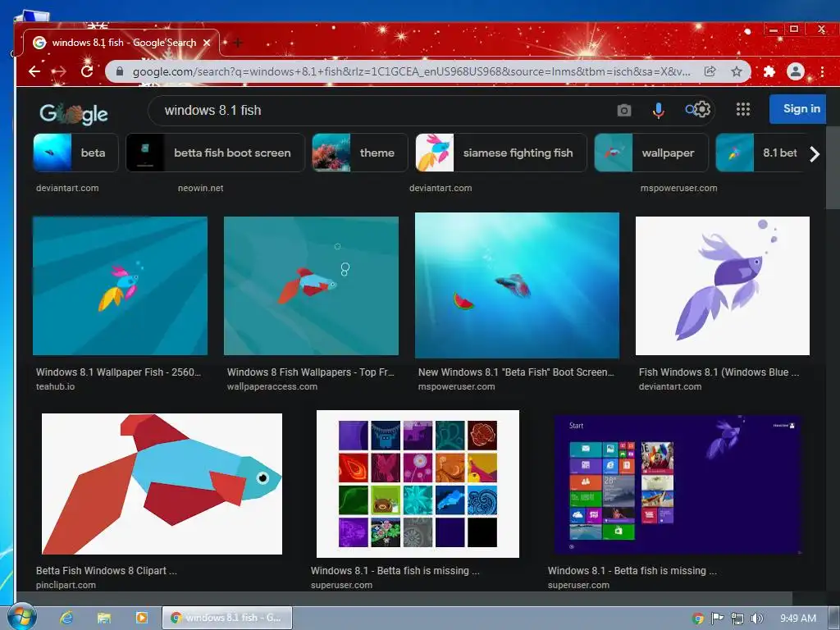Screen dimensions: 840x630
Task: Open a new tab with the plus button
Action: tap(238, 43)
